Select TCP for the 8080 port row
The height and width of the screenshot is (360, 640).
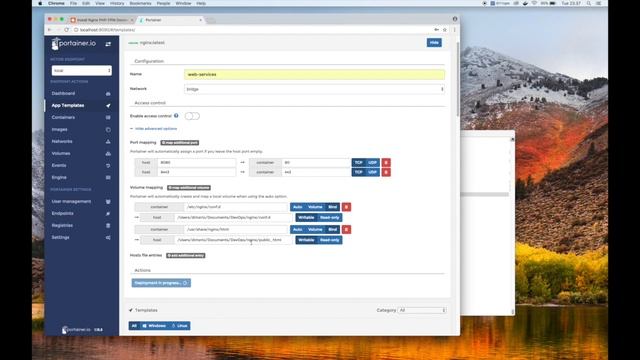[x=358, y=162]
